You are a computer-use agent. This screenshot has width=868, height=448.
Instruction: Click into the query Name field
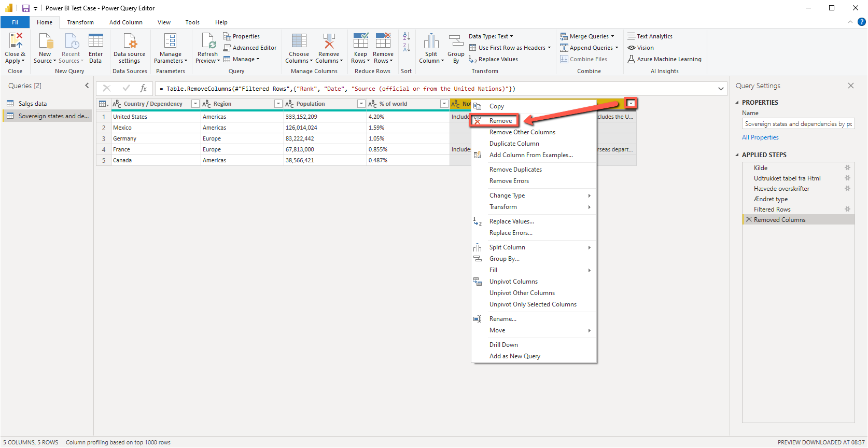[x=798, y=124]
